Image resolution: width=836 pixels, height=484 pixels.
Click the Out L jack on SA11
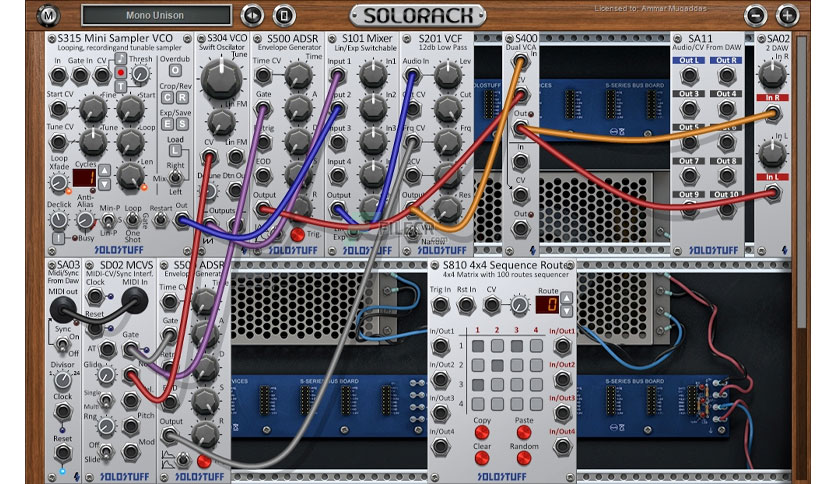click(689, 75)
